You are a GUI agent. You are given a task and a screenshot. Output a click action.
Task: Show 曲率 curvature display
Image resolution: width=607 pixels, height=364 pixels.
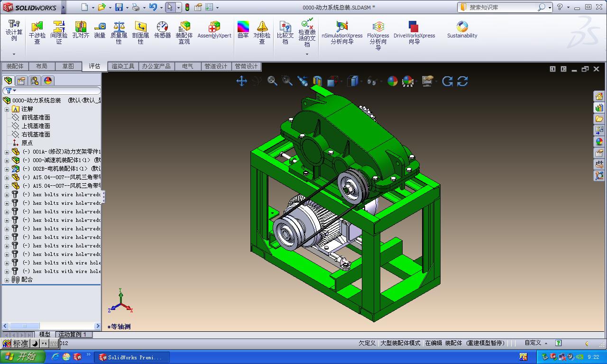click(x=243, y=29)
